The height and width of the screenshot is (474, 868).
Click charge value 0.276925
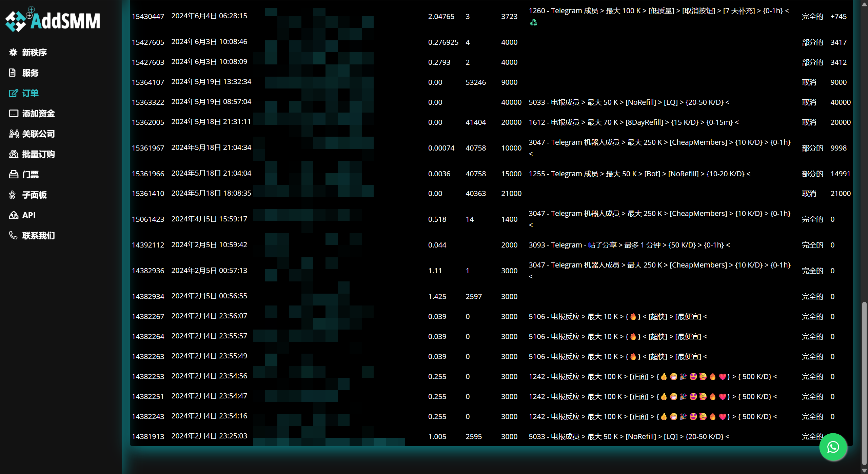[443, 42]
